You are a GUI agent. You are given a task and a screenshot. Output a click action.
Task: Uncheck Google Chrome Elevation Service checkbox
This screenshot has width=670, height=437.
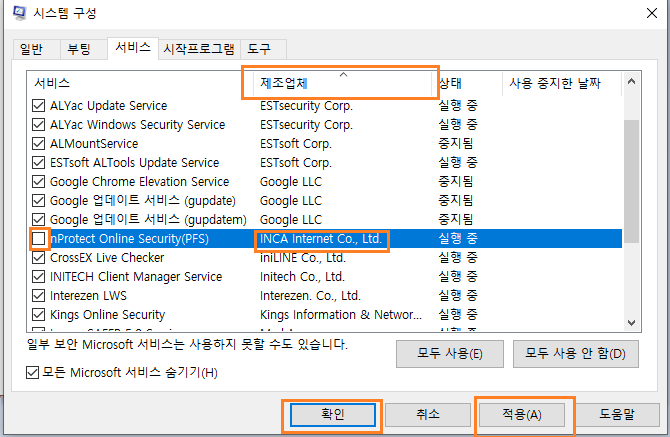pyautogui.click(x=38, y=182)
